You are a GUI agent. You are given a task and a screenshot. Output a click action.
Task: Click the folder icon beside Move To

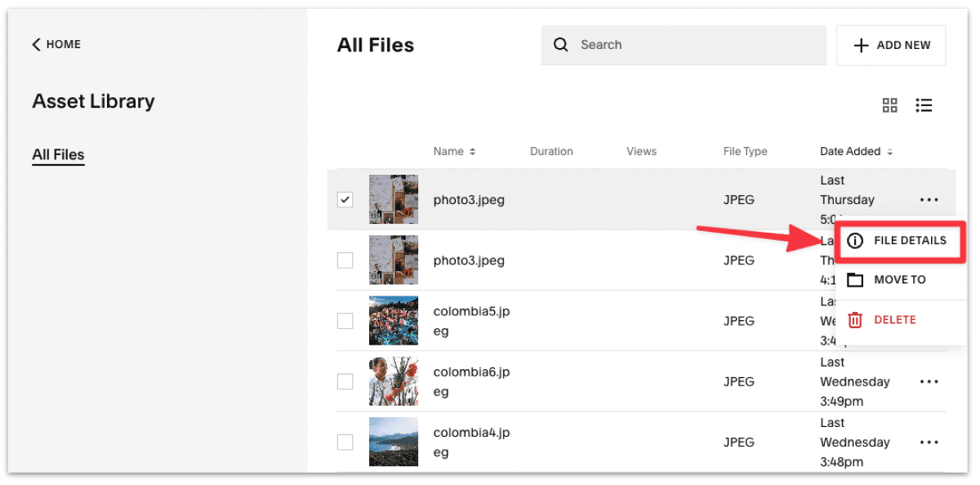click(x=854, y=279)
